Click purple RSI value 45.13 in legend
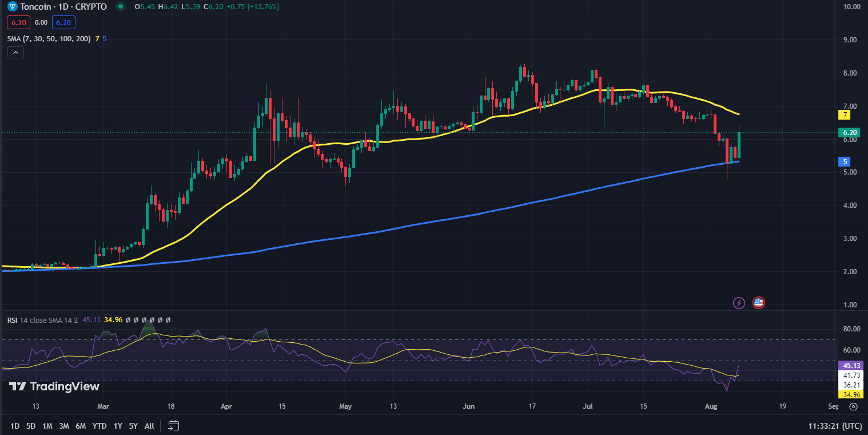 pos(91,320)
